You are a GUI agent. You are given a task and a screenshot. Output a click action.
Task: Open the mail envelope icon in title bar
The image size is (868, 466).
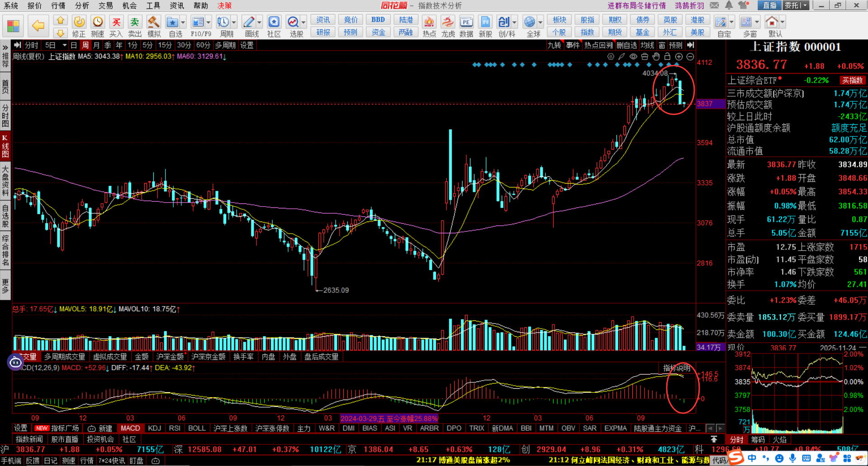click(714, 5)
